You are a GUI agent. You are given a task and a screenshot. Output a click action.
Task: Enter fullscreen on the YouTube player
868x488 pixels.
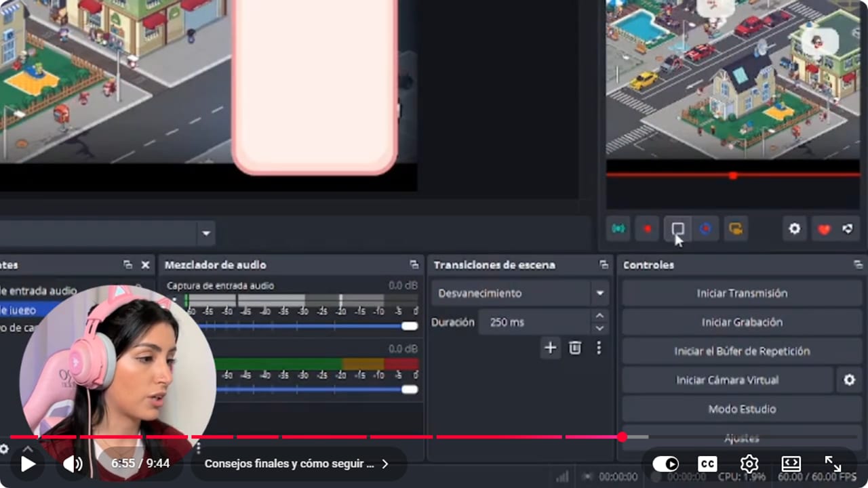tap(833, 464)
